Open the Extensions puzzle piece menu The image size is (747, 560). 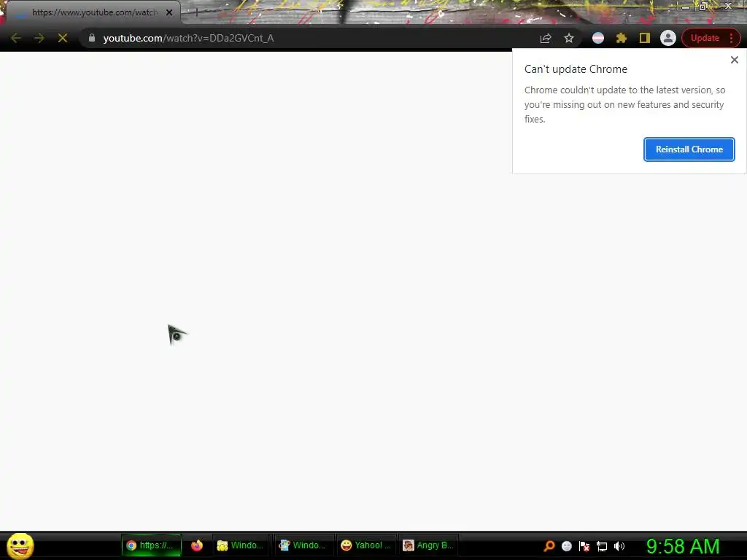pos(622,38)
